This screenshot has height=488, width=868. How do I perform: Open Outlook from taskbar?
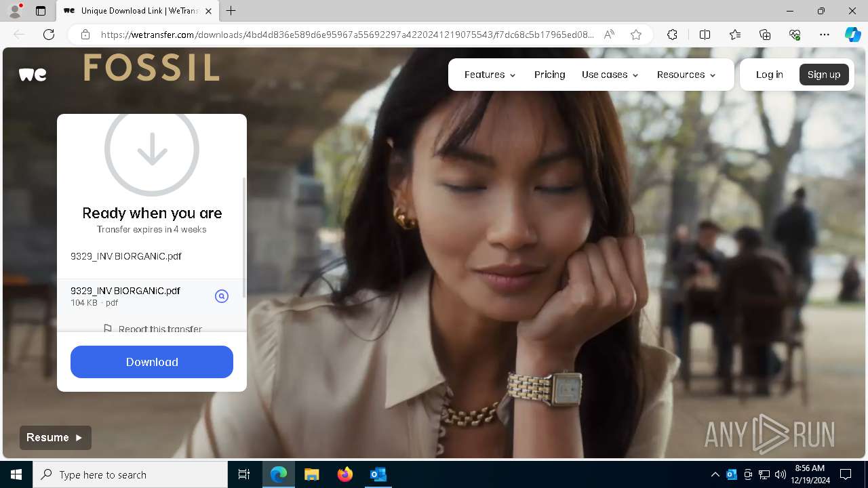pyautogui.click(x=378, y=474)
